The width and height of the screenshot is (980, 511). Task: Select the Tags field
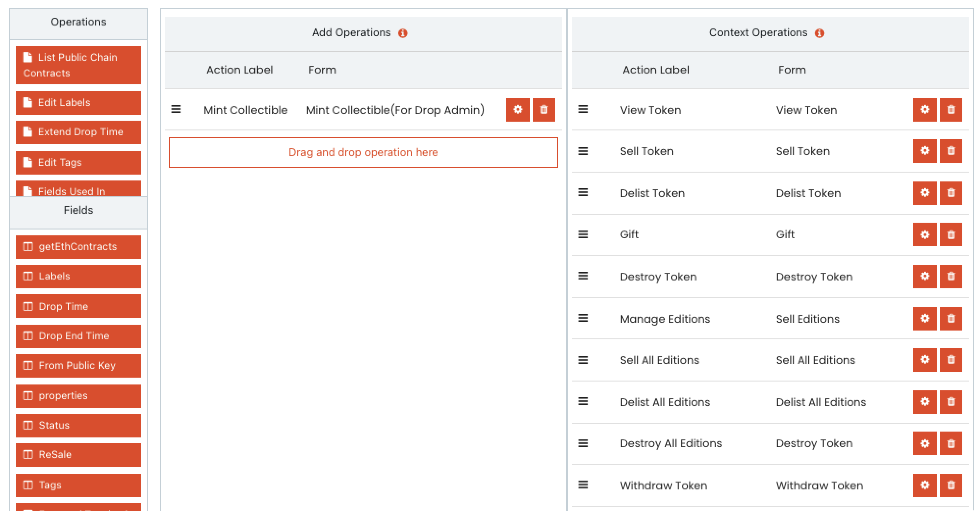tap(78, 485)
